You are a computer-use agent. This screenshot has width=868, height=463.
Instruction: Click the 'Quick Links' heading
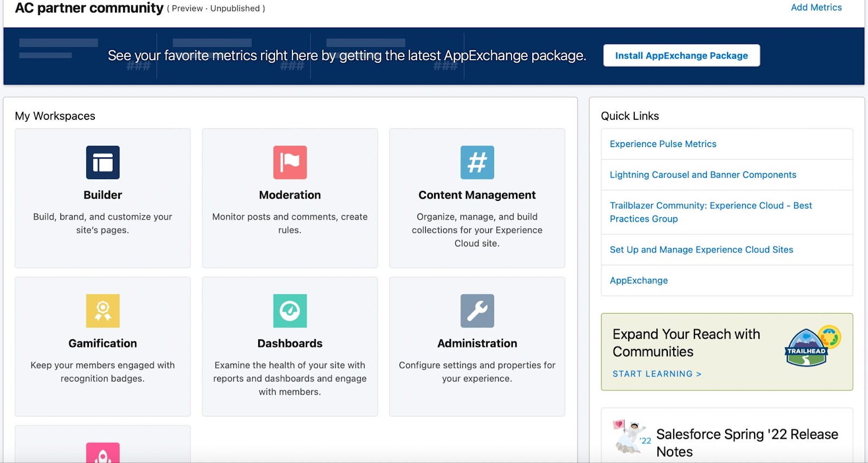click(630, 116)
